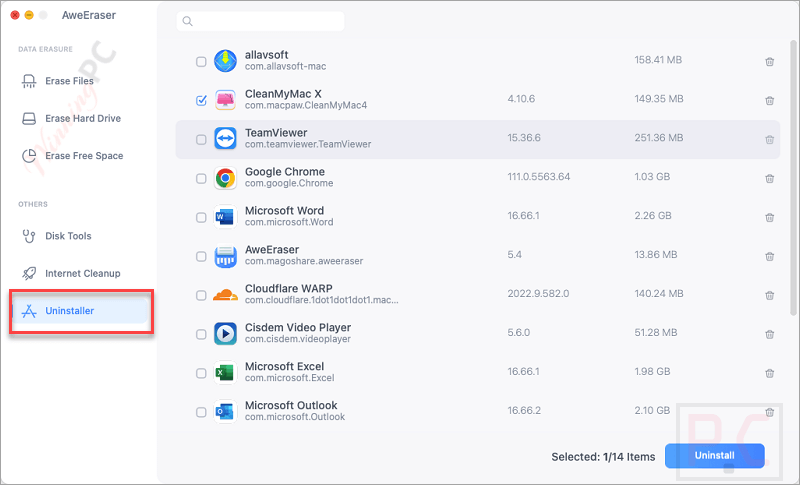Click trash icon for Microsoft Excel
The image size is (800, 485).
(x=769, y=373)
